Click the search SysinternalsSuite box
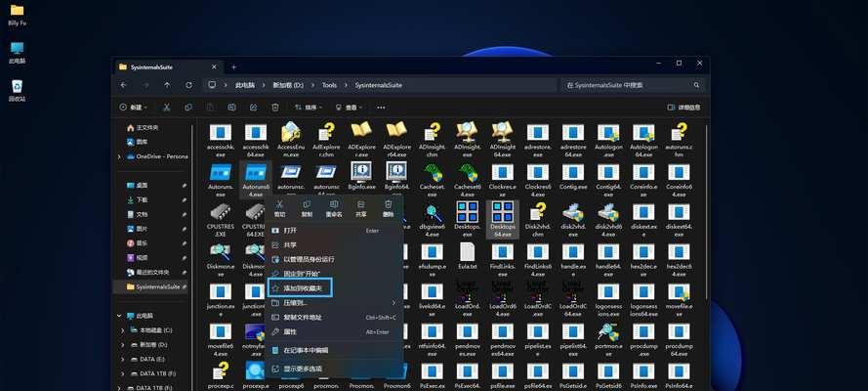868x391 pixels. [632, 85]
